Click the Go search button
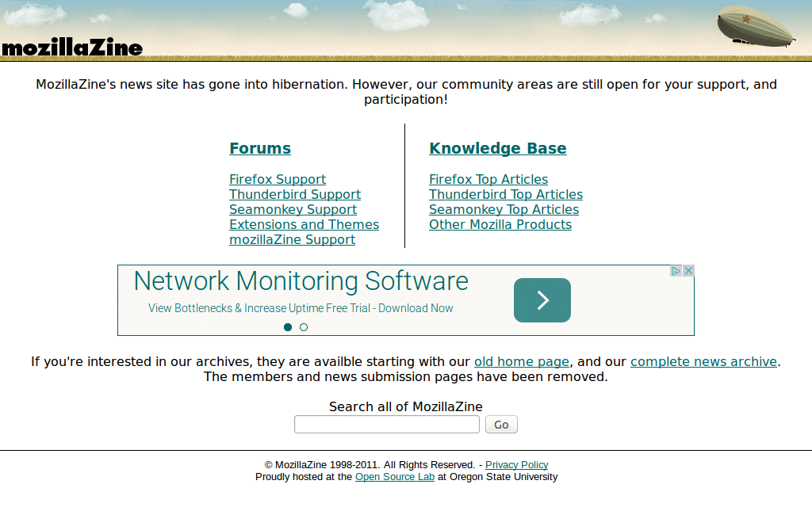The image size is (812, 511). coord(501,425)
